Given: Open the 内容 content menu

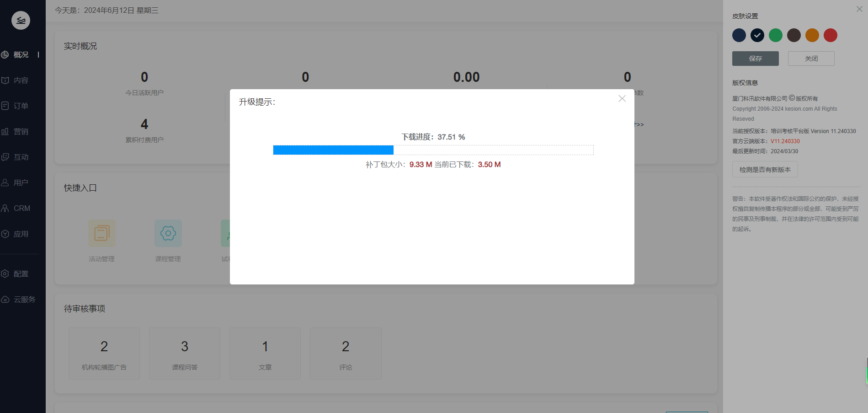Looking at the screenshot, I should (x=21, y=80).
